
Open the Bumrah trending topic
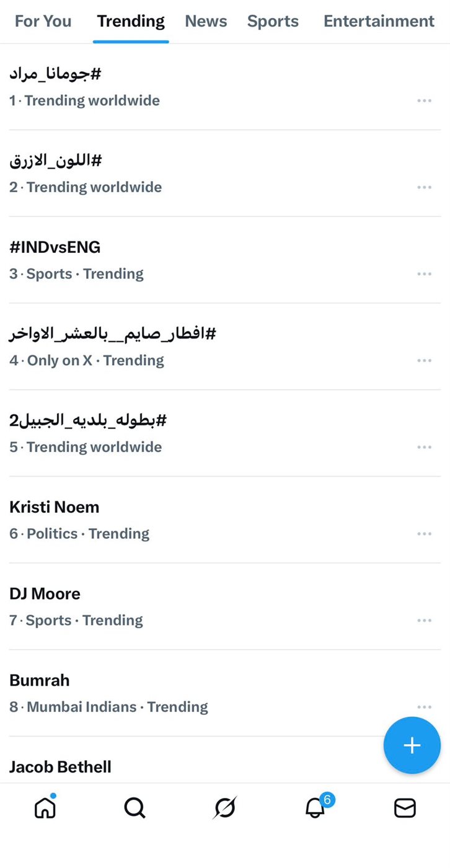click(x=40, y=680)
